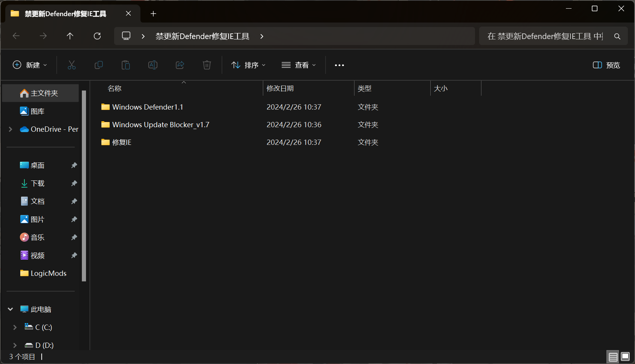Image resolution: width=635 pixels, height=364 pixels.
Task: Go forward with the right arrow
Action: [x=43, y=36]
